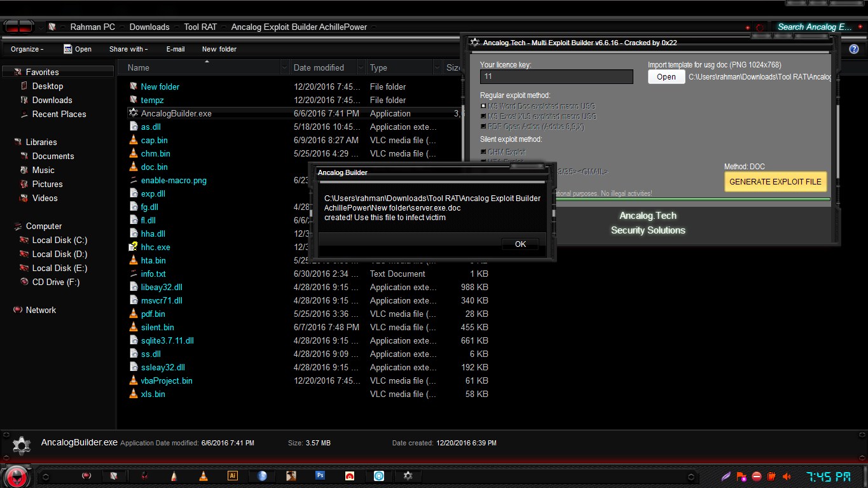Select the xls.bin file name
This screenshot has height=488, width=868.
point(153,394)
